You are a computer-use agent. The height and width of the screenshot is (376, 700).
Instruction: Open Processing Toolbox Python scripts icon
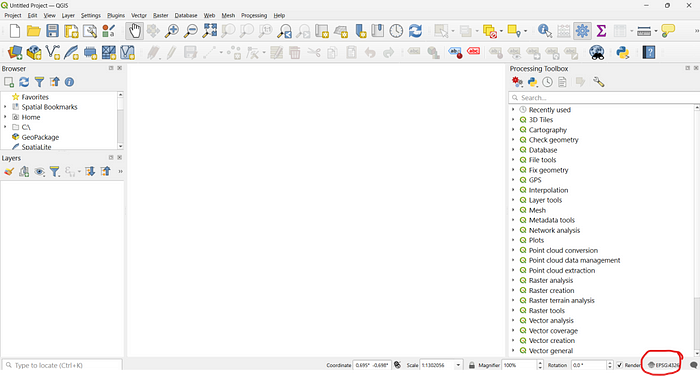coord(532,82)
